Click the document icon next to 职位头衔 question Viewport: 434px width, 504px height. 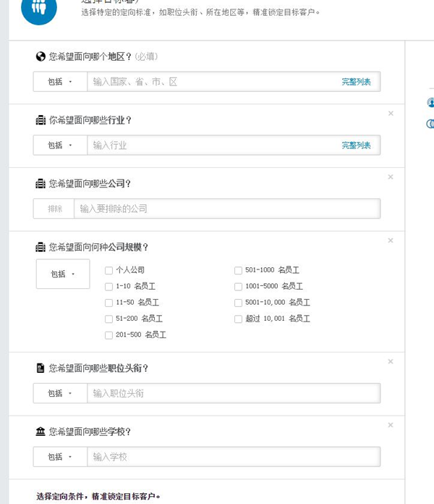41,368
